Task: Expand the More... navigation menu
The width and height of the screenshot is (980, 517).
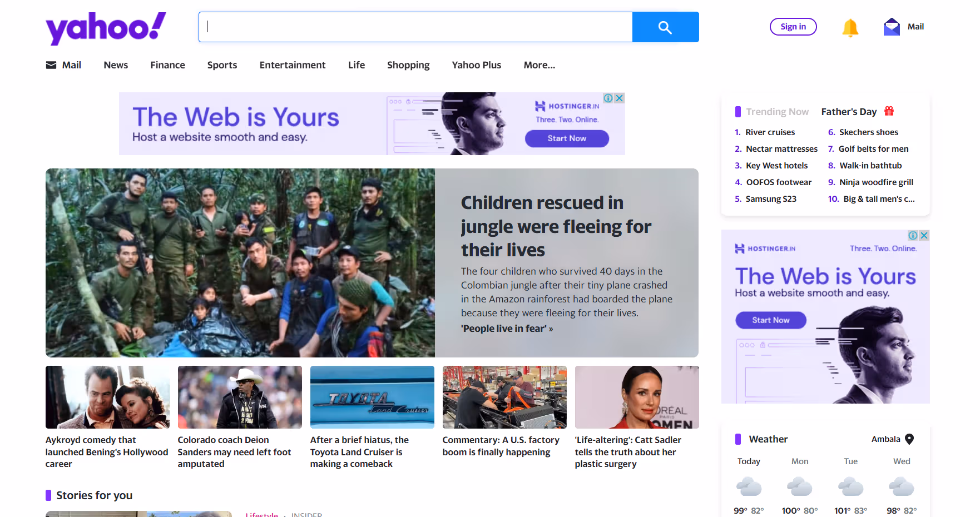Action: click(539, 65)
